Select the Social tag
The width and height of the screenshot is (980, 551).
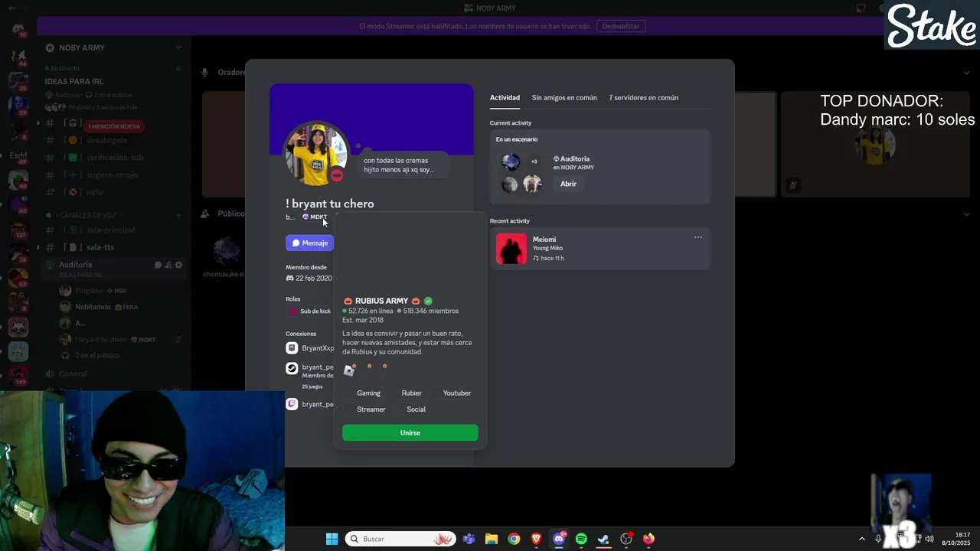tap(416, 409)
